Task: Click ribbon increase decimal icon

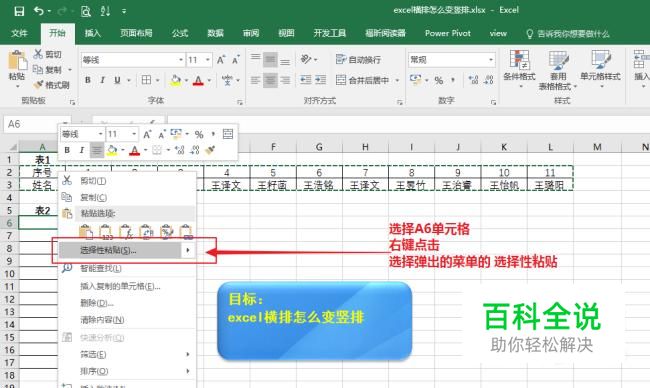Action: 473,80
